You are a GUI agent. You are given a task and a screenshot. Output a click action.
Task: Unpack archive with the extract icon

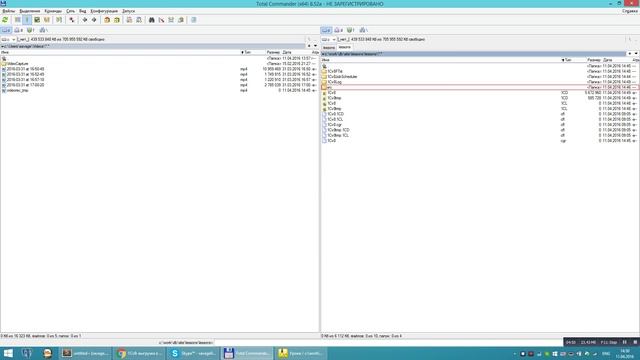click(117, 20)
